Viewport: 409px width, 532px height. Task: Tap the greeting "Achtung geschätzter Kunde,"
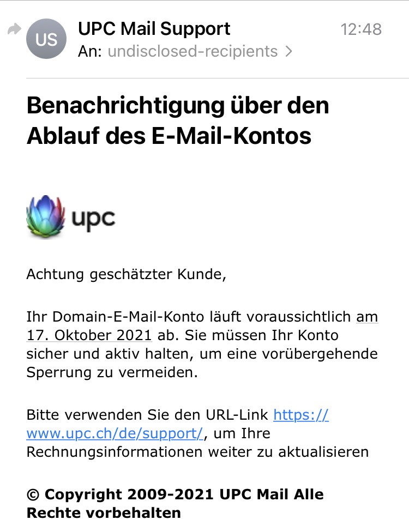(x=126, y=274)
